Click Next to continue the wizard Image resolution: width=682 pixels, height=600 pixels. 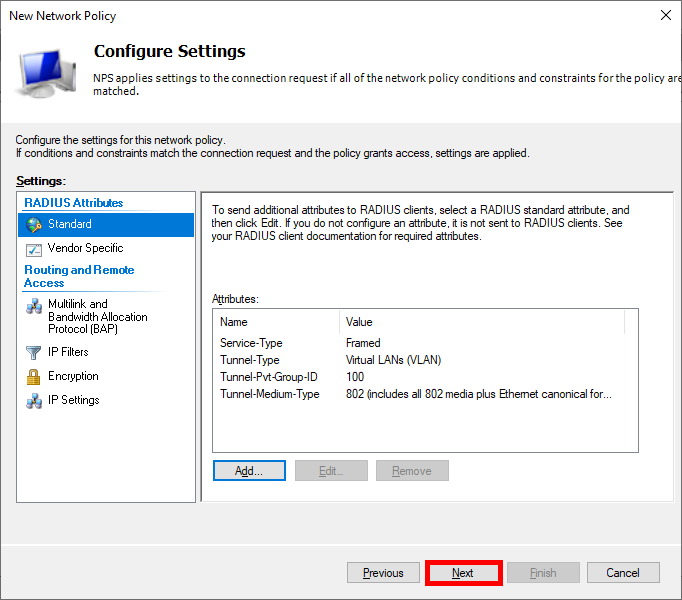tap(463, 573)
